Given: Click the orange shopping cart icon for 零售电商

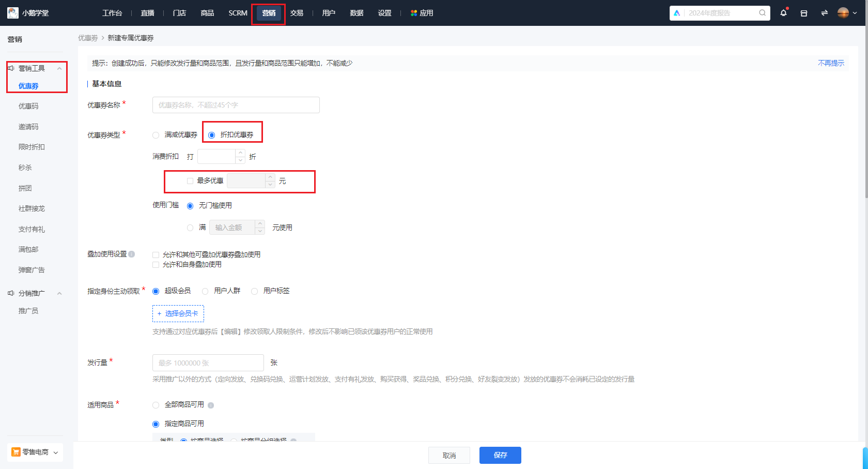Looking at the screenshot, I should click(16, 451).
